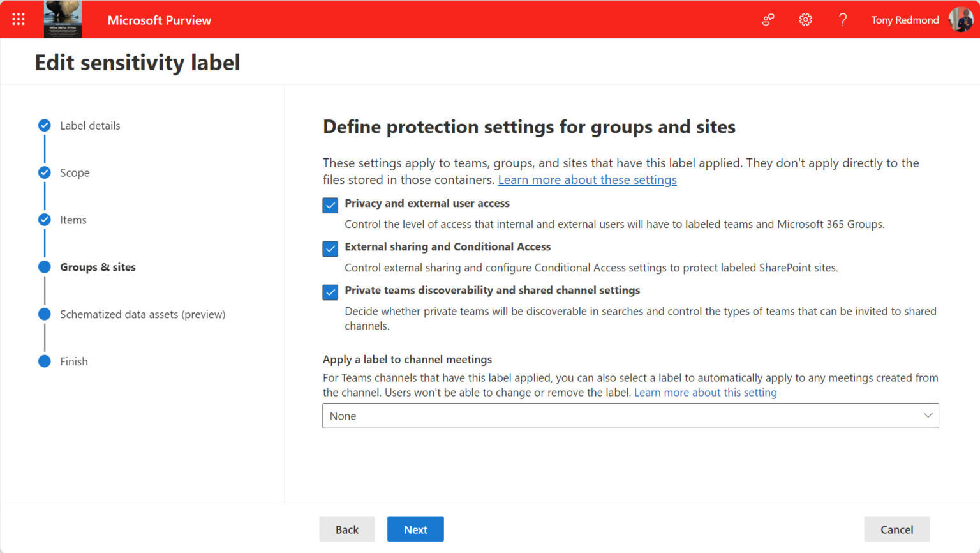The width and height of the screenshot is (980, 553).
Task: Open the help question mark icon
Action: [843, 19]
